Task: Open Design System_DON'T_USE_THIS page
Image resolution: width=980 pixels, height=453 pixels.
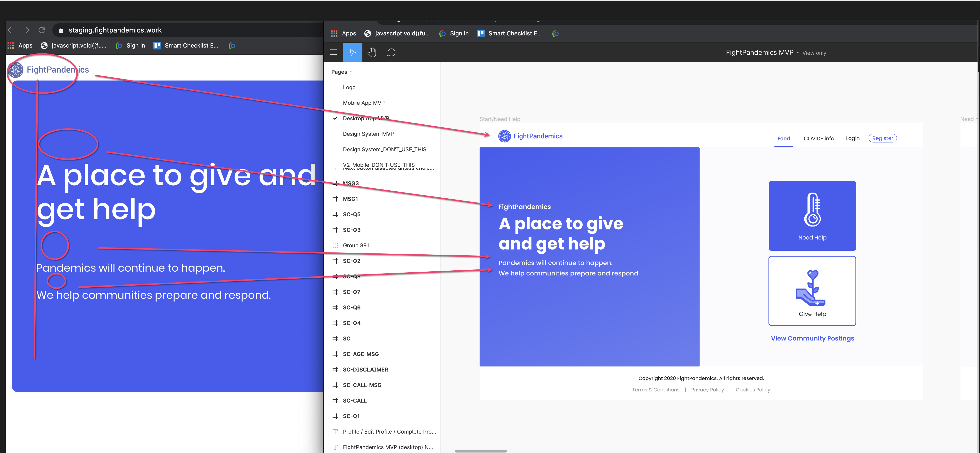Action: point(384,149)
